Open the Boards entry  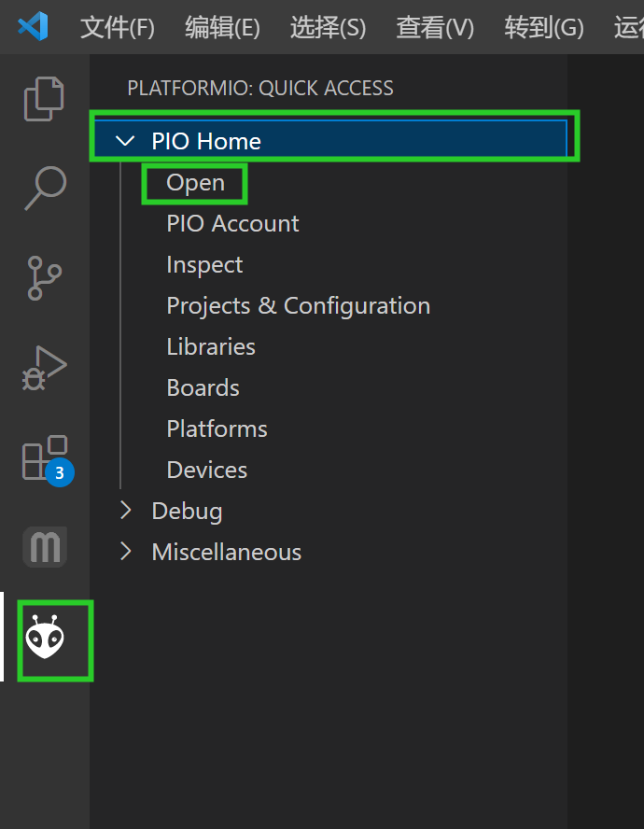203,388
